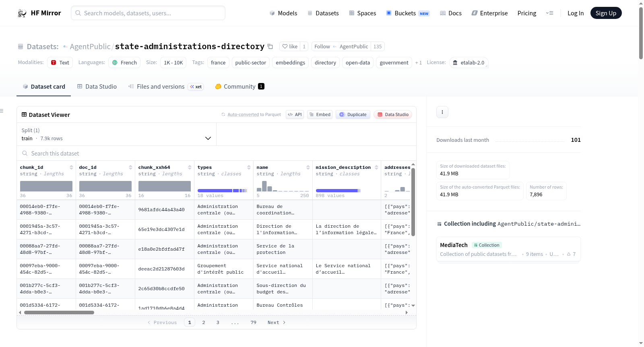Image resolution: width=644 pixels, height=347 pixels.
Task: Open the Enterprise navigation item
Action: [489, 13]
